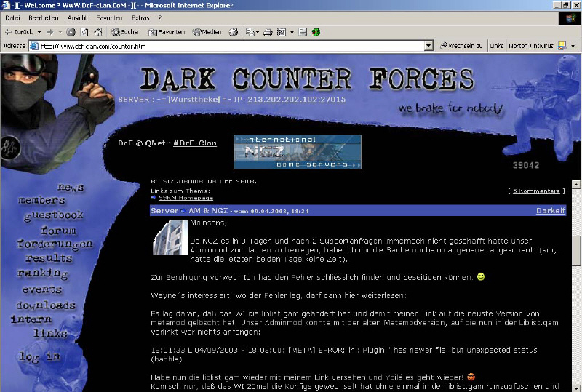
Task: Show the Medien panel
Action: [207, 32]
